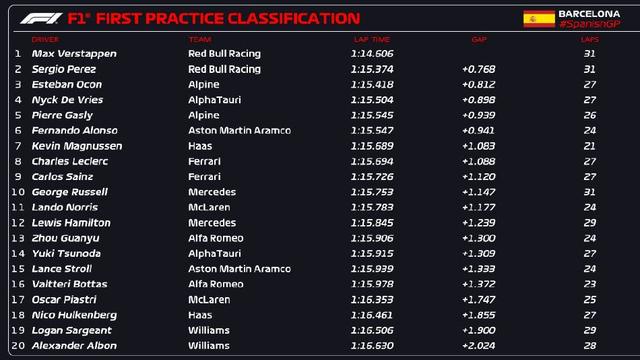
Task: Click Fernando Alonso's name
Action: 75,131
